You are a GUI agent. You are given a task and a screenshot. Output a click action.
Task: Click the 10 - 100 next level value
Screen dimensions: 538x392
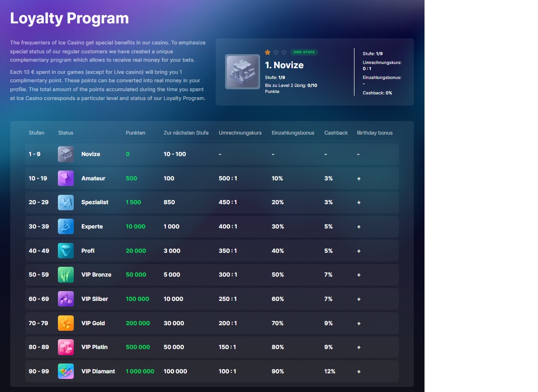pyautogui.click(x=175, y=154)
